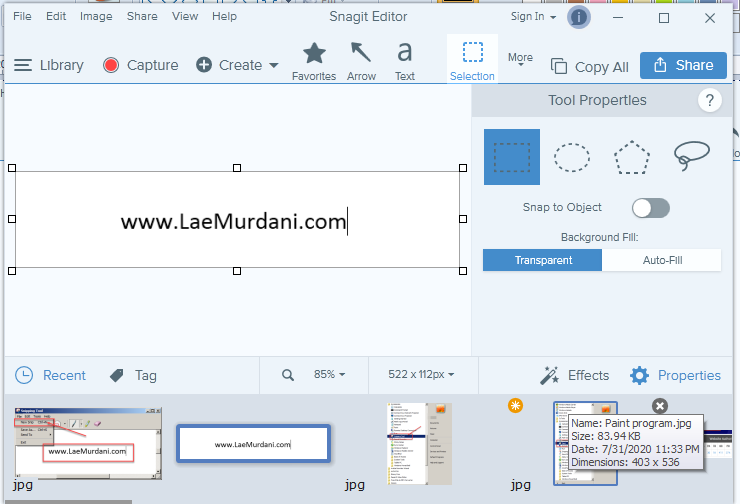Toggle the Snap to Object switch
The image size is (740, 504).
pyautogui.click(x=651, y=208)
